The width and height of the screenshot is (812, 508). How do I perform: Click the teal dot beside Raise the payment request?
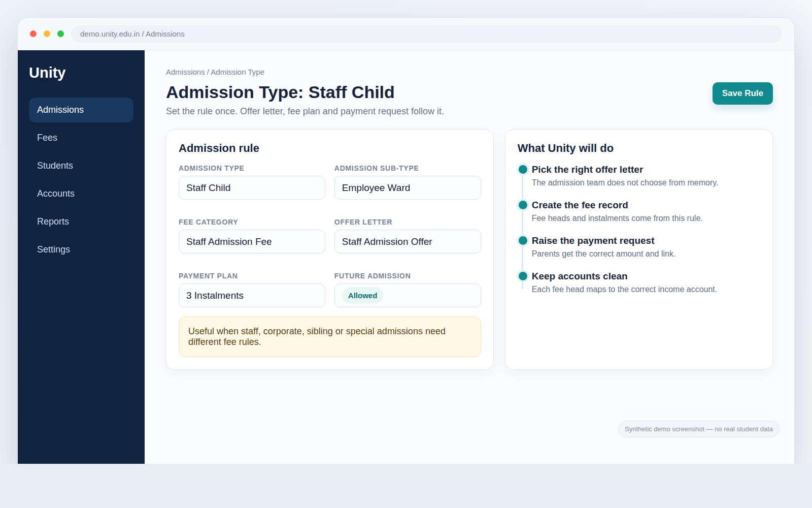(523, 241)
